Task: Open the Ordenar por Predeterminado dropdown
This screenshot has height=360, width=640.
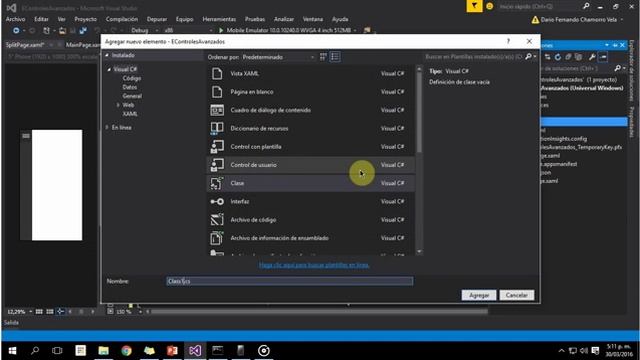Action: pos(278,57)
